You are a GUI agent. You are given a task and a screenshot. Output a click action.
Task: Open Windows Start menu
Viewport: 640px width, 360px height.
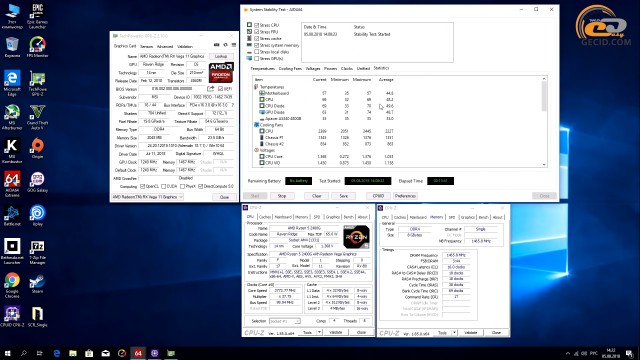[7, 353]
